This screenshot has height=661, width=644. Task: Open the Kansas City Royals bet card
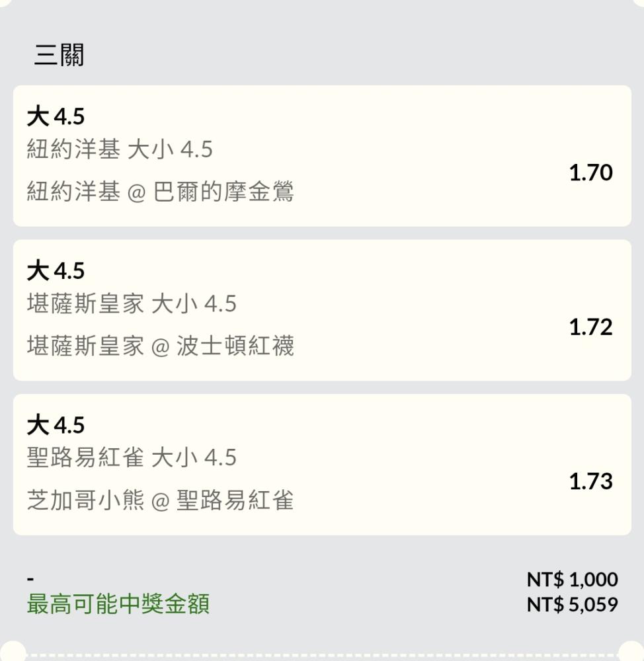[x=322, y=310]
